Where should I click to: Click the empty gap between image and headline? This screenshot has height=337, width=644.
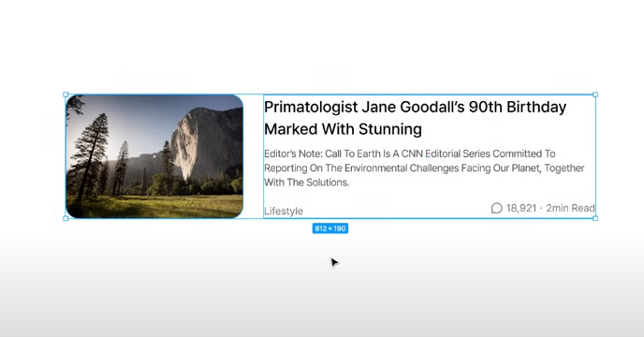(253, 156)
